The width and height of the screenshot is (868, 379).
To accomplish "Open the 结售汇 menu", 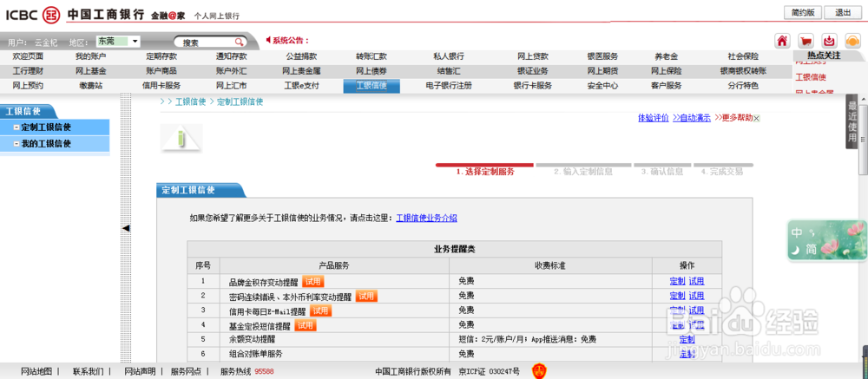I will (x=449, y=71).
